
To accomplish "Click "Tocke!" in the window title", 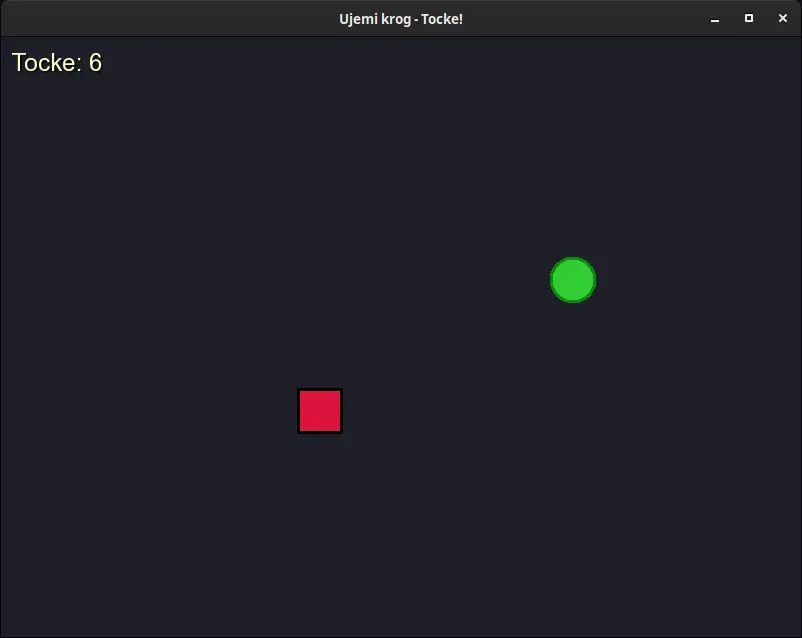I will click(442, 19).
